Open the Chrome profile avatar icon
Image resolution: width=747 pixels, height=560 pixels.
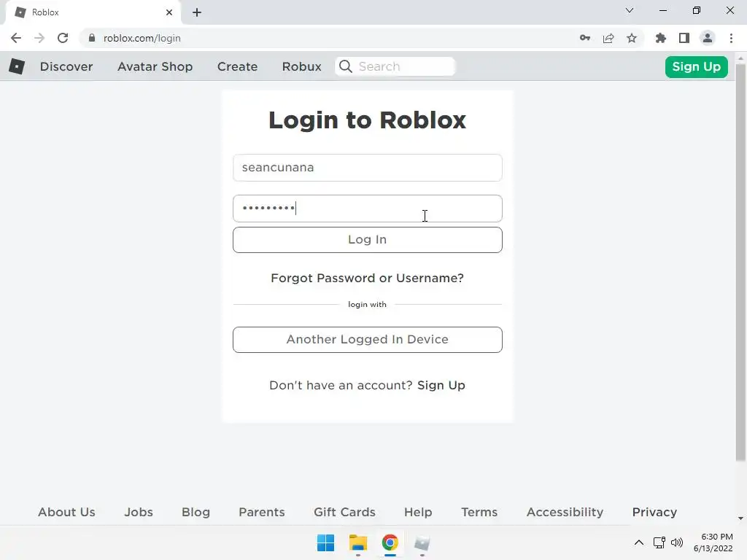point(708,38)
